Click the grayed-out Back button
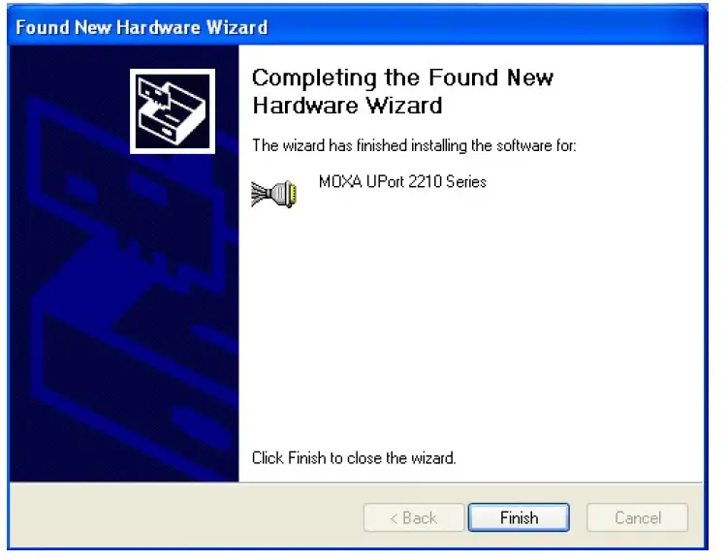The image size is (728, 560). click(x=414, y=517)
